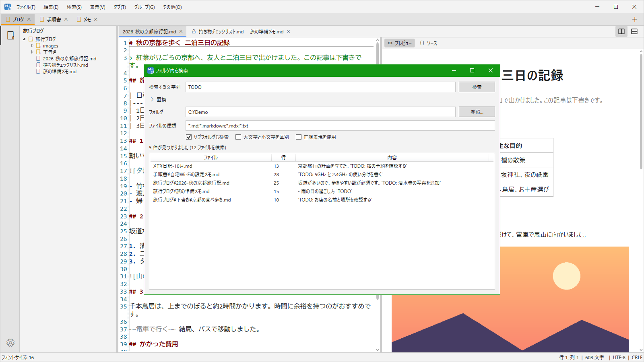Toggle 正規表現を使用 checkbox

coord(299,137)
